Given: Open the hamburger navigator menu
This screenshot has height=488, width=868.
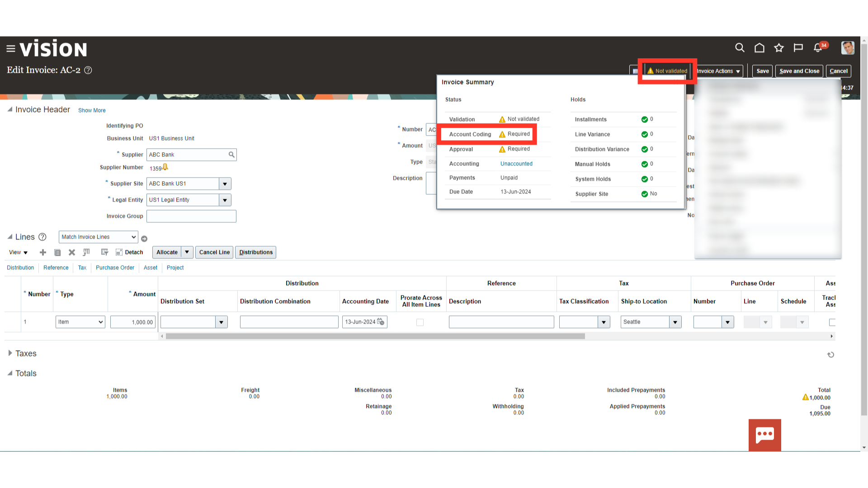Looking at the screenshot, I should point(11,48).
